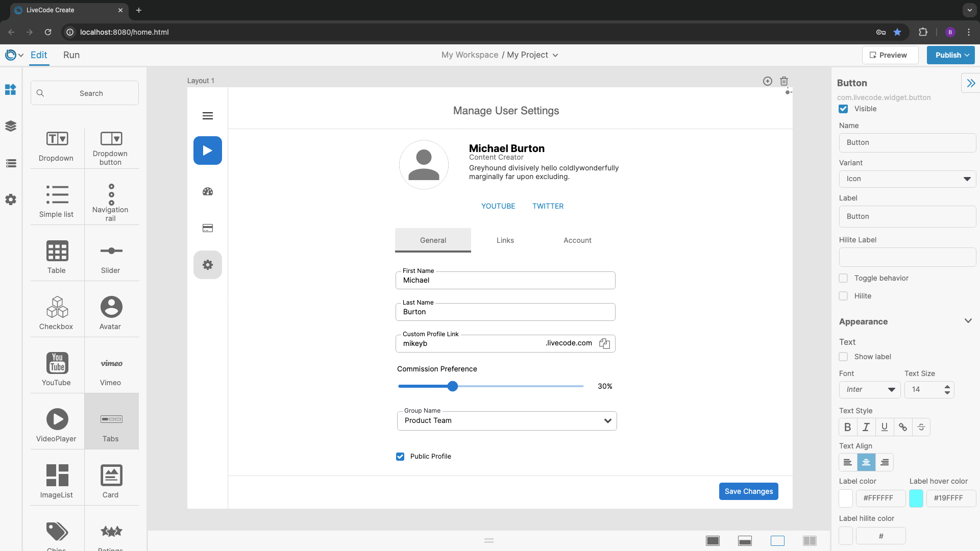Pick the VideoPlayer widget from palette
980x551 pixels.
57,424
